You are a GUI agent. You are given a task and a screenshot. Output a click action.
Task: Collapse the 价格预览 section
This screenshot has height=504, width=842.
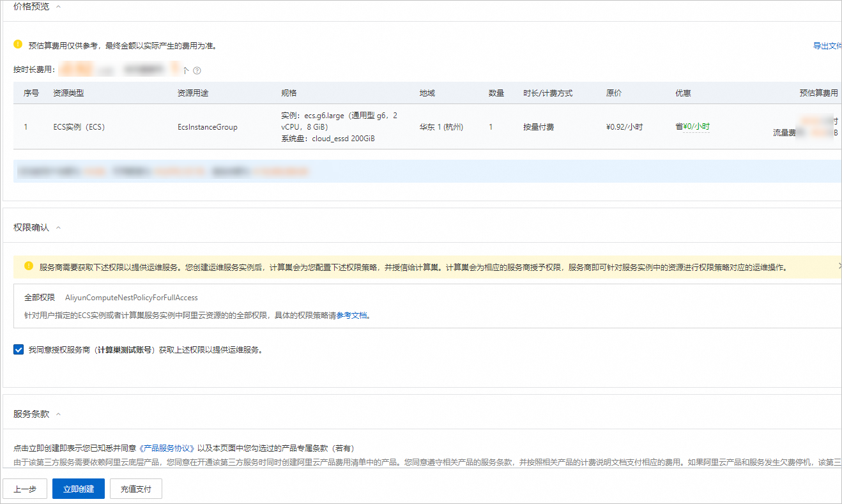[x=59, y=6]
